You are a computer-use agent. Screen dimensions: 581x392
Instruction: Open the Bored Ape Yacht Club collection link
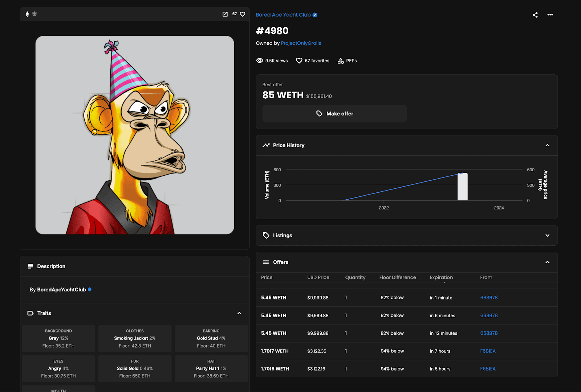point(283,15)
